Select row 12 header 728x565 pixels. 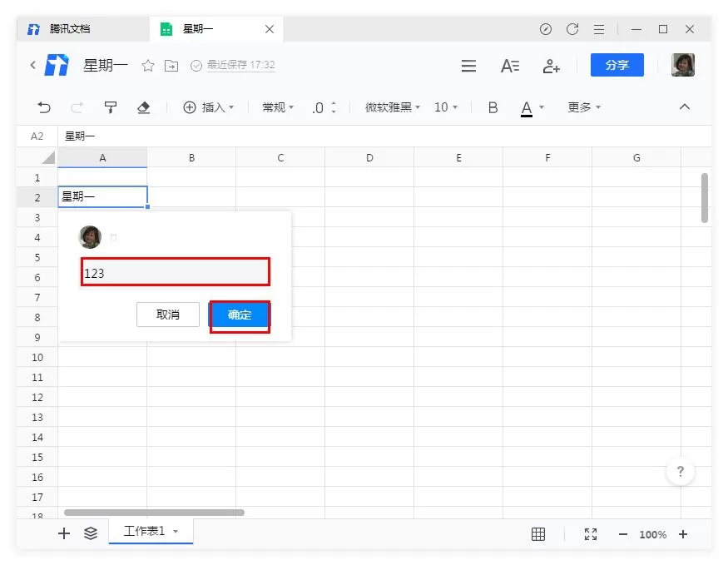pos(37,398)
